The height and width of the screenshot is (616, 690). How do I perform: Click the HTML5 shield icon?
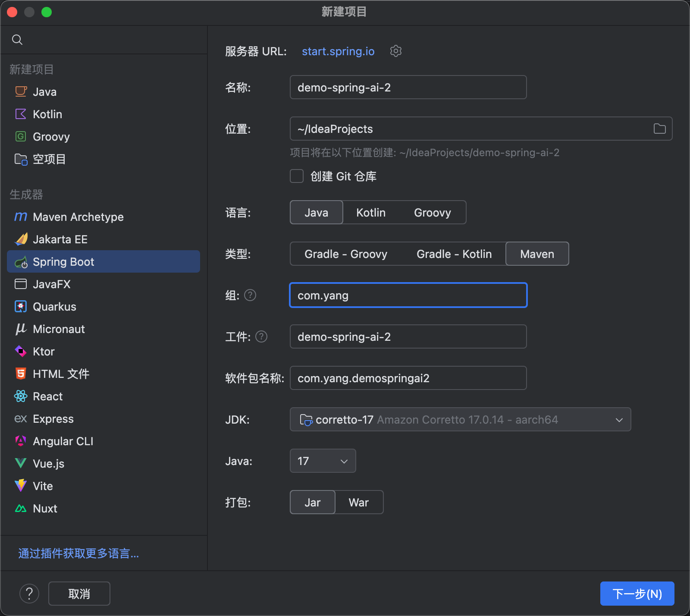21,374
